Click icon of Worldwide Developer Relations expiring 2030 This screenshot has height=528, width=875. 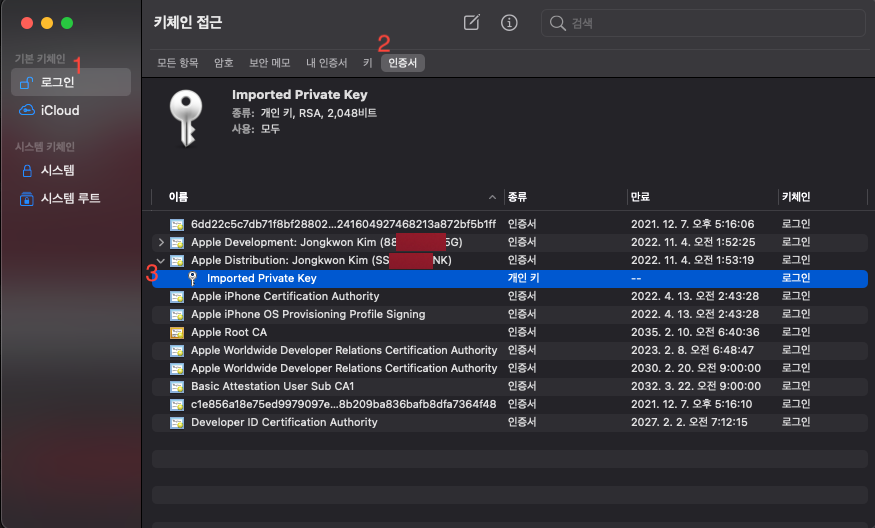(x=177, y=368)
